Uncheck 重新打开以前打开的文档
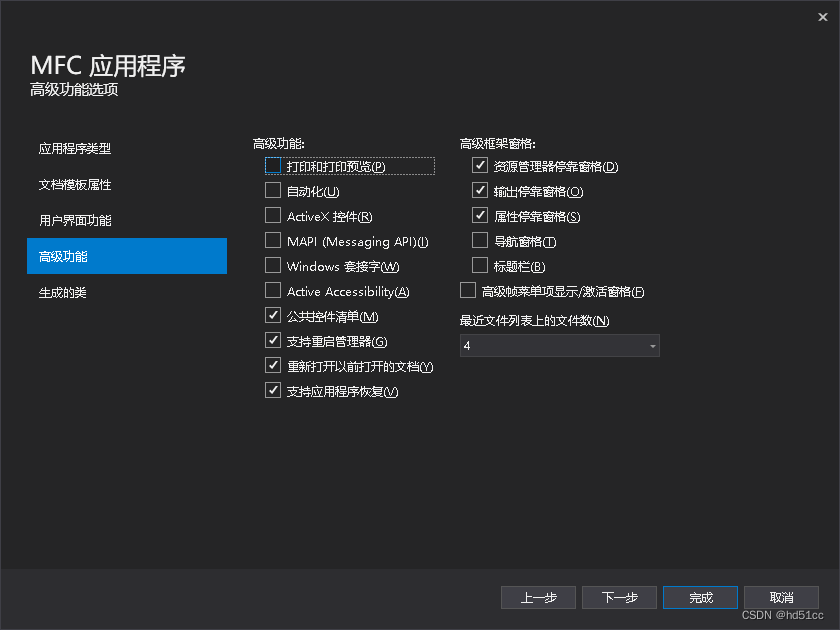Image resolution: width=840 pixels, height=630 pixels. click(x=273, y=365)
